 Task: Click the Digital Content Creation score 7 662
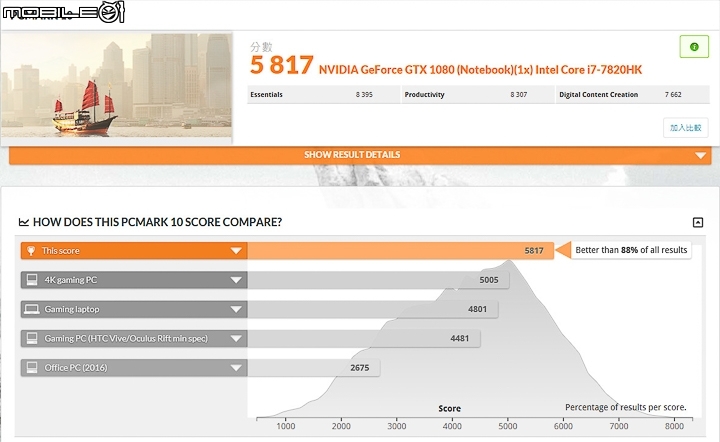pos(673,95)
